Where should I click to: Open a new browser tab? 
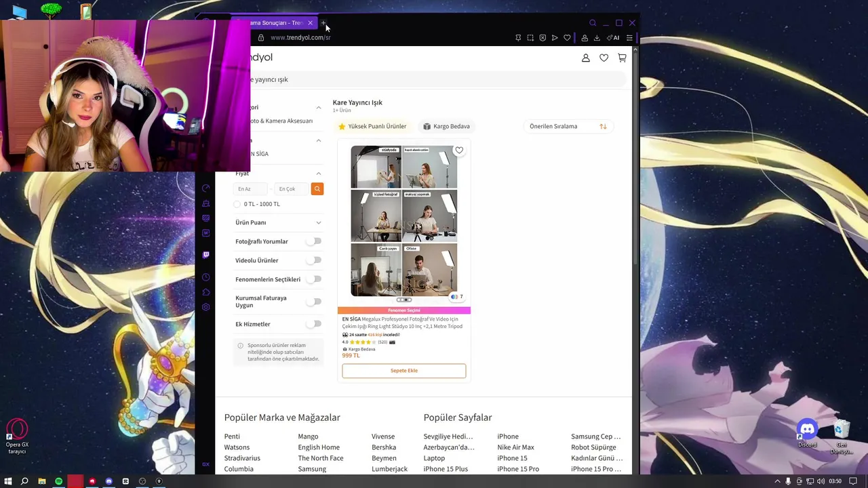(323, 23)
